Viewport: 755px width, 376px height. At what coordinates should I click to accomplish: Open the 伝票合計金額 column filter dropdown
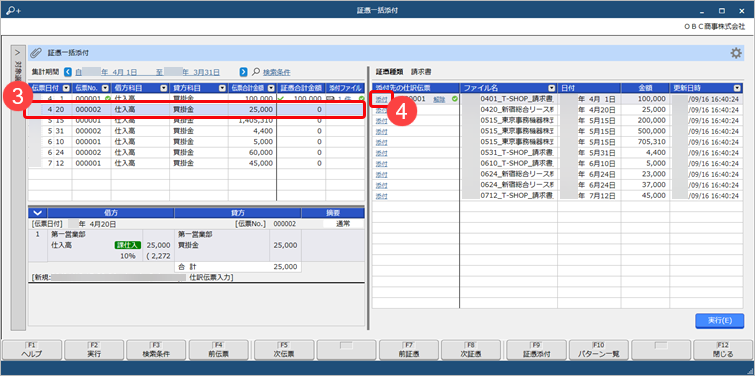271,88
